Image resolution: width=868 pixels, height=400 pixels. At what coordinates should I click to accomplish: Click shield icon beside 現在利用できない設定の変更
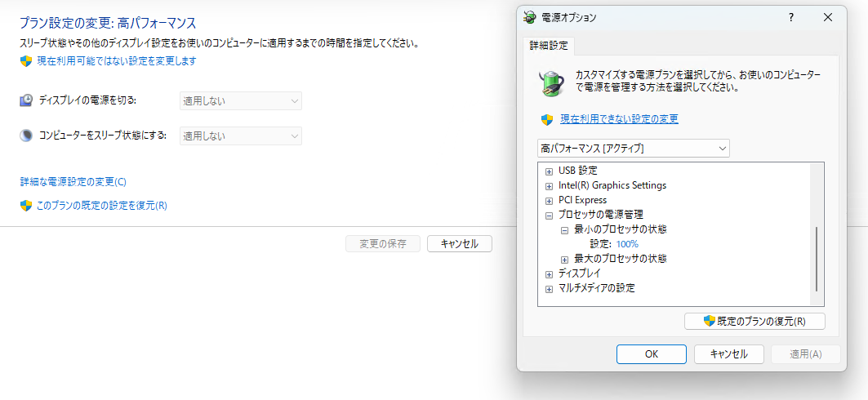coord(547,119)
